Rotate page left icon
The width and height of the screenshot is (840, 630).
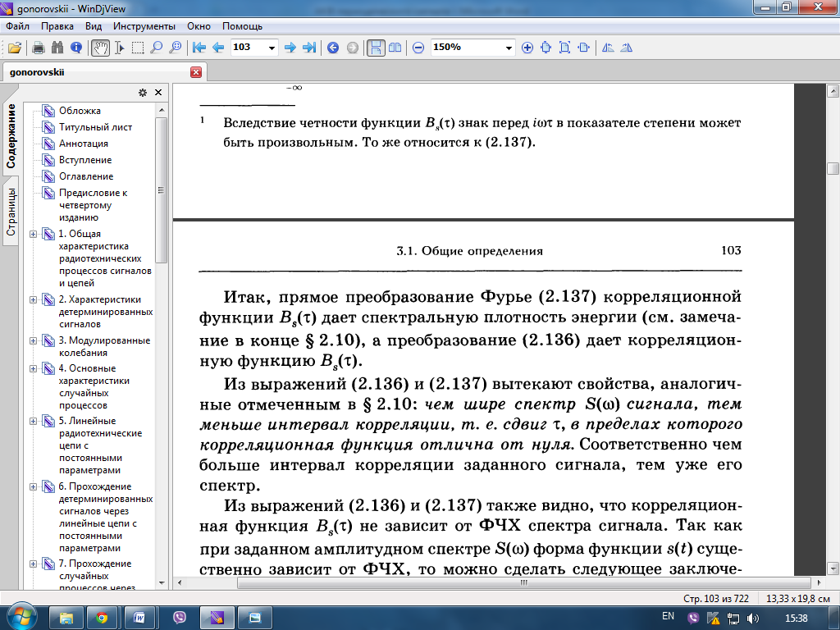pyautogui.click(x=608, y=48)
